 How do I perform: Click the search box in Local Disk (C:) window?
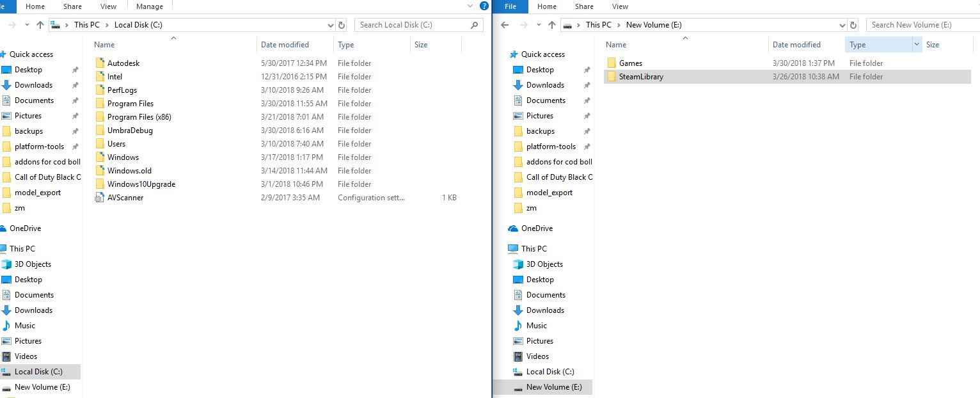[419, 25]
